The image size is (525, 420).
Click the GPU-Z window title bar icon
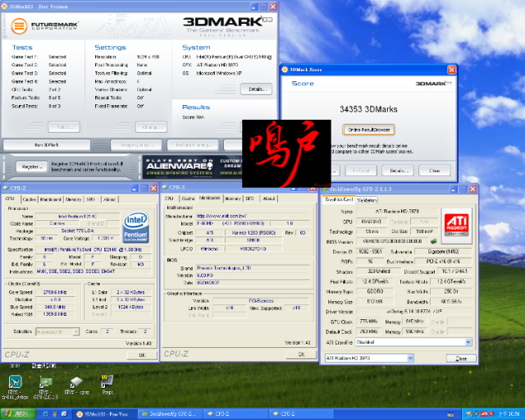(325, 189)
